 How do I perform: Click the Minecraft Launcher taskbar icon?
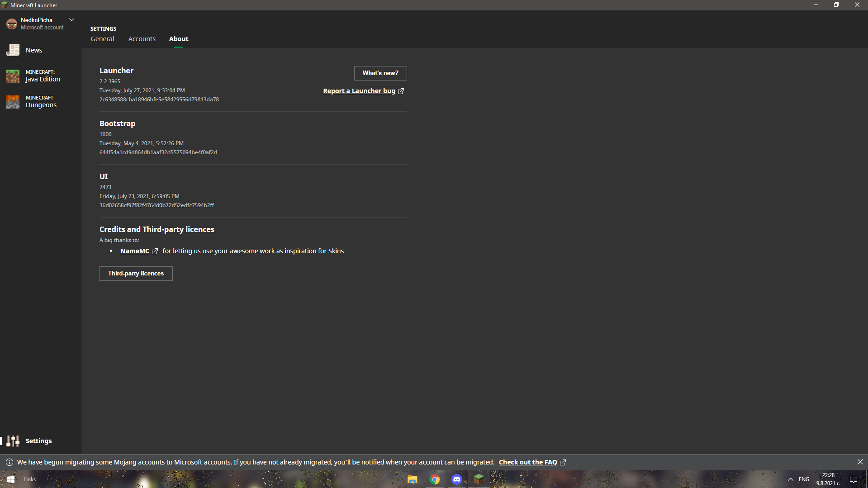pyautogui.click(x=479, y=479)
